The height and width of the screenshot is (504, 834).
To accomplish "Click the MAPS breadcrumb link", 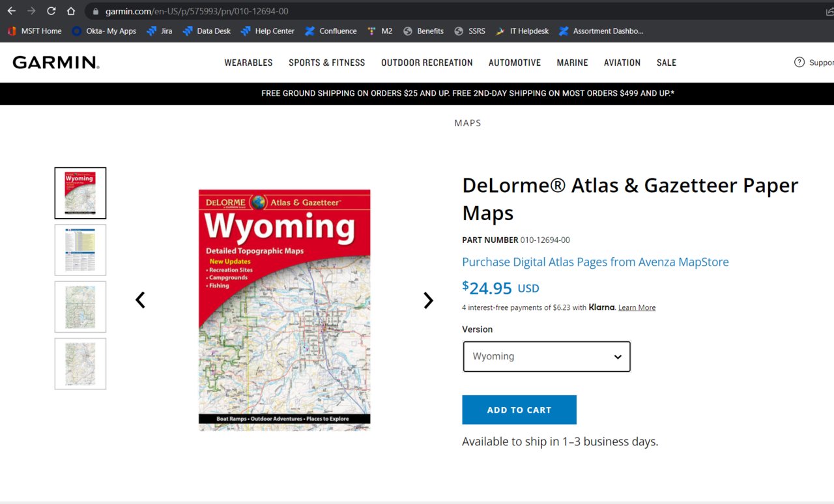I will pyautogui.click(x=468, y=123).
